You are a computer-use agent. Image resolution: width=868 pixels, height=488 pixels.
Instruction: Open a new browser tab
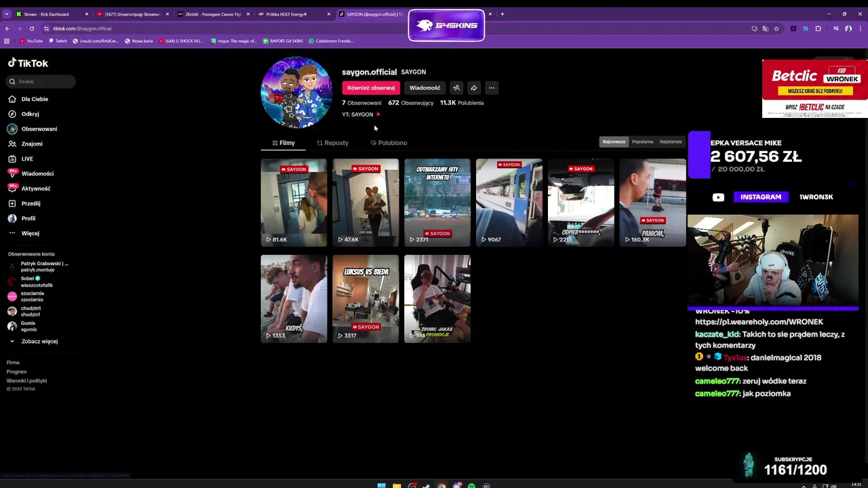point(502,14)
